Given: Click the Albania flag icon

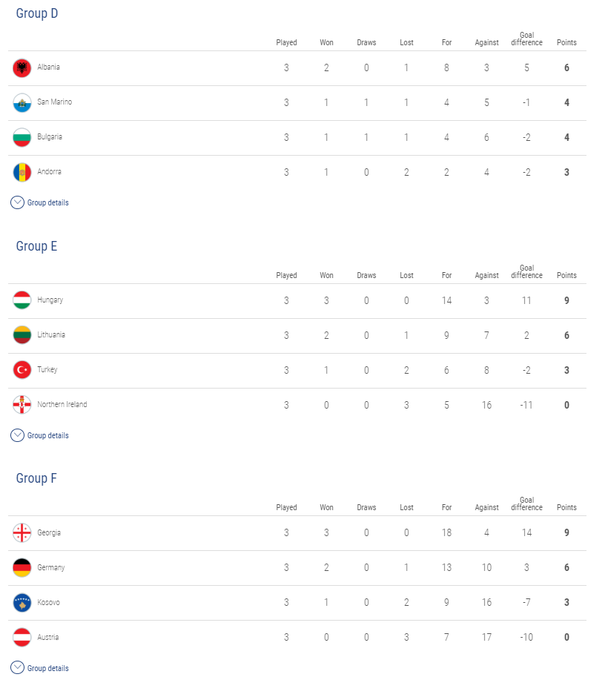Looking at the screenshot, I should coord(22,68).
